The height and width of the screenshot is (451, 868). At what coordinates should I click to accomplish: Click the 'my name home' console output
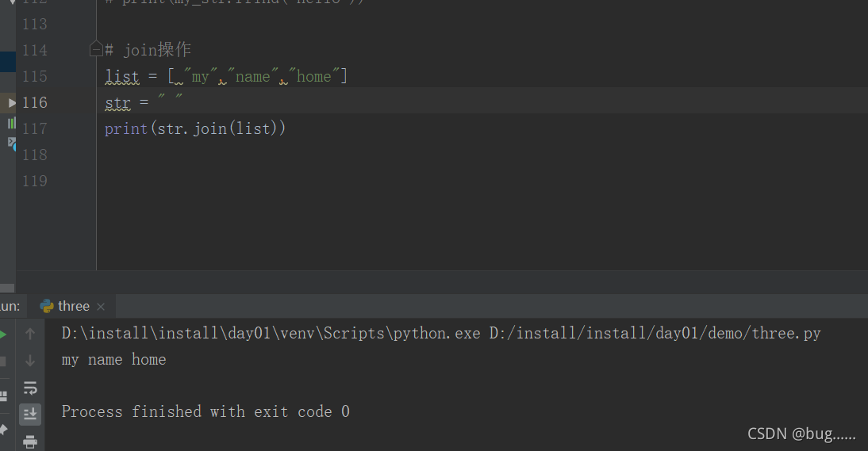click(x=114, y=360)
